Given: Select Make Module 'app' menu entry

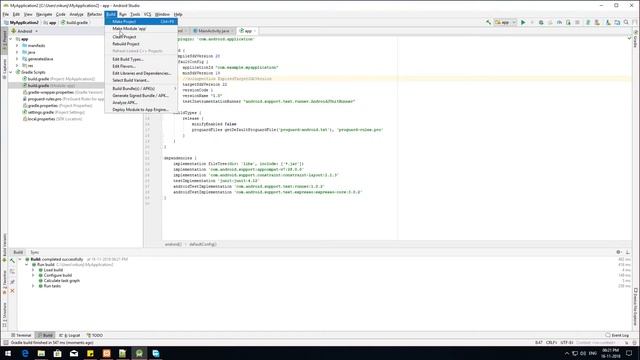Looking at the screenshot, I should click(x=141, y=29).
